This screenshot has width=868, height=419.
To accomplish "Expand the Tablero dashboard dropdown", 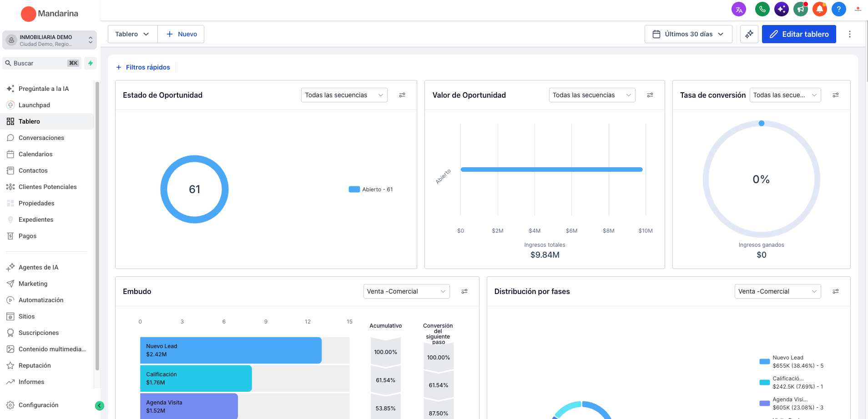I will tap(132, 34).
